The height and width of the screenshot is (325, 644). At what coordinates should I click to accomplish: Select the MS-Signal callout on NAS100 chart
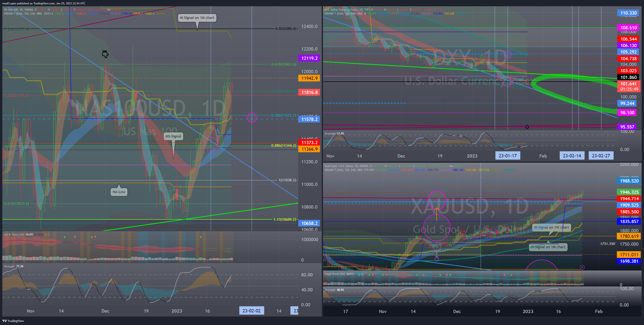coord(173,136)
